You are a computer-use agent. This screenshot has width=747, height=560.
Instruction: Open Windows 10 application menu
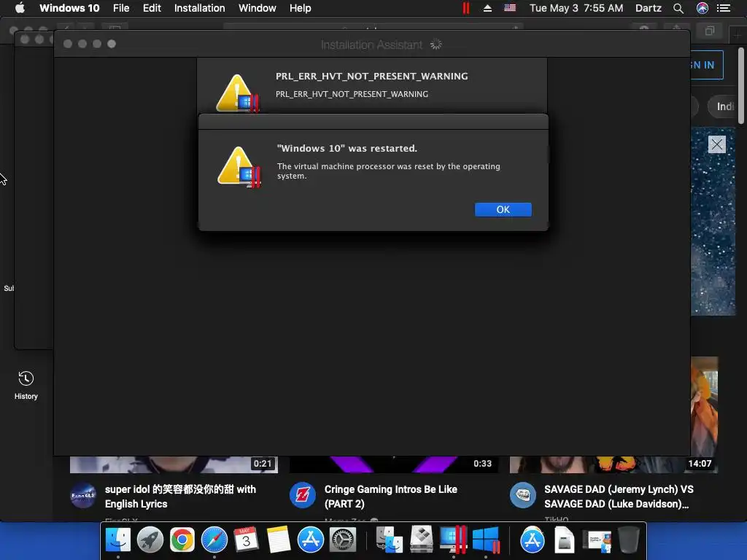[x=69, y=8]
